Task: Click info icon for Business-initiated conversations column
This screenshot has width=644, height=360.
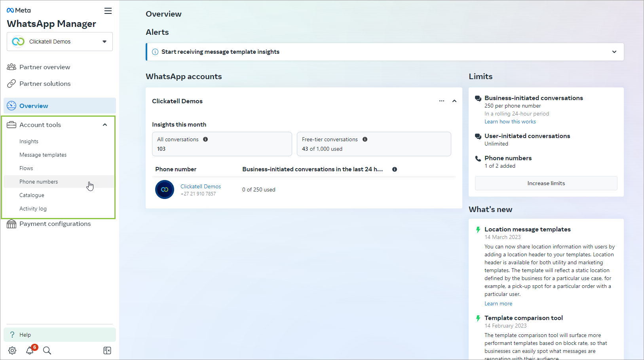Action: tap(395, 169)
